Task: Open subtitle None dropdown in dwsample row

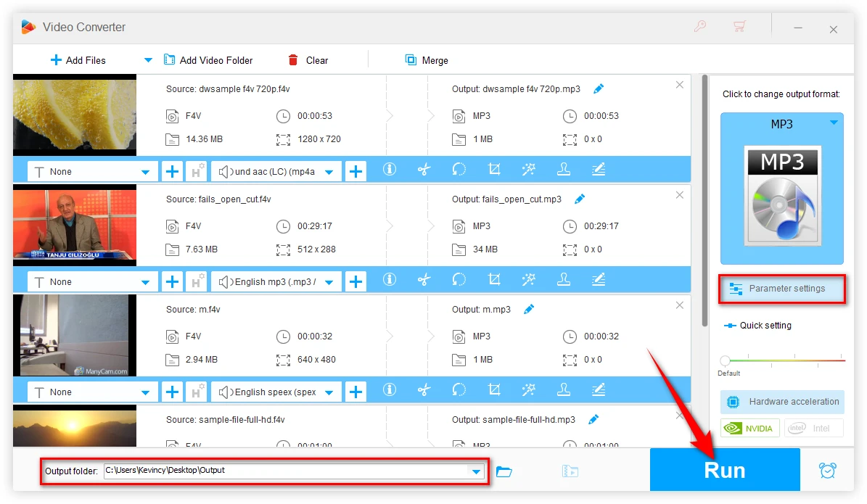Action: tap(92, 171)
